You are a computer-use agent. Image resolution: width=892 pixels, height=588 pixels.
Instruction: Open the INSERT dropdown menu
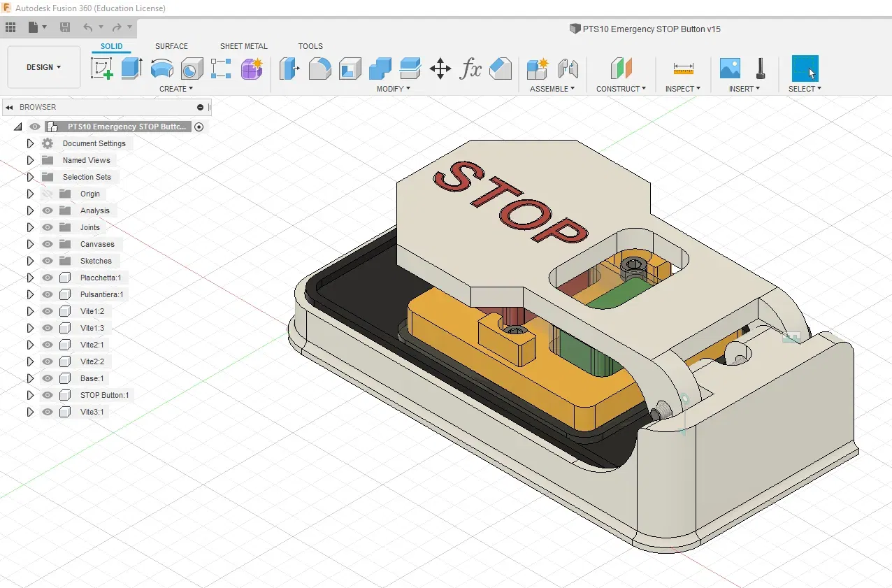744,89
